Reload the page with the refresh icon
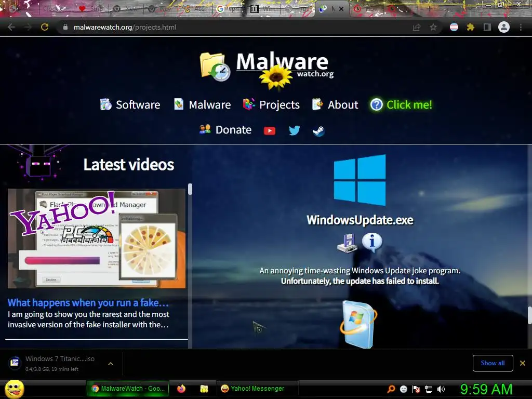This screenshot has width=532, height=399. [x=45, y=27]
